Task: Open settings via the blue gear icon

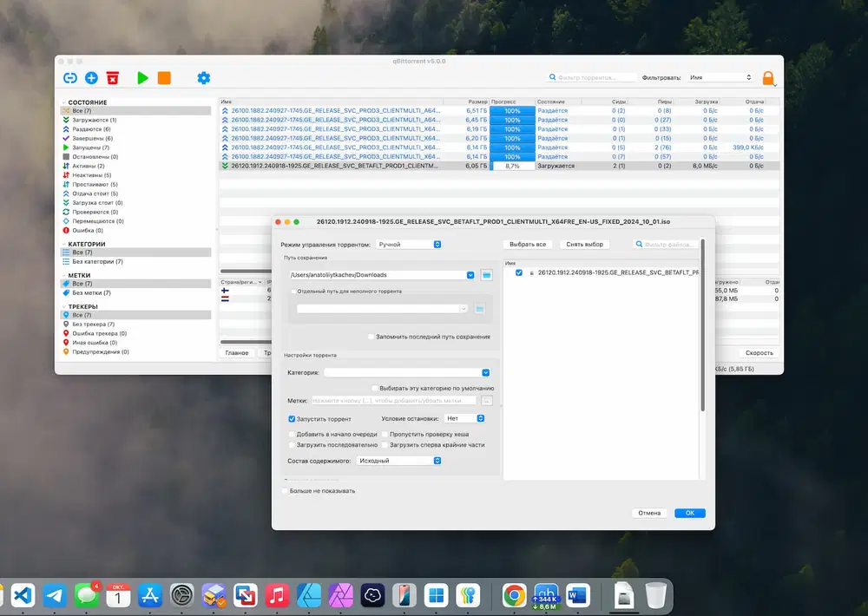Action: coord(204,78)
